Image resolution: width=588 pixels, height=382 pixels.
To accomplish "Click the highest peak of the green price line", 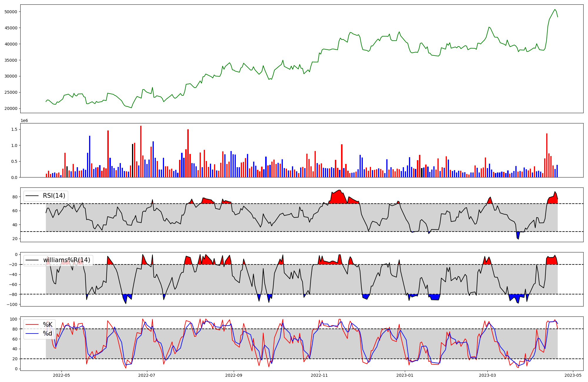I will [555, 9].
